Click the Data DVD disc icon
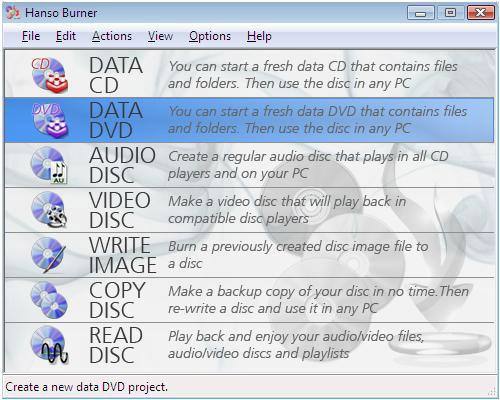This screenshot has height=400, width=500. point(50,120)
